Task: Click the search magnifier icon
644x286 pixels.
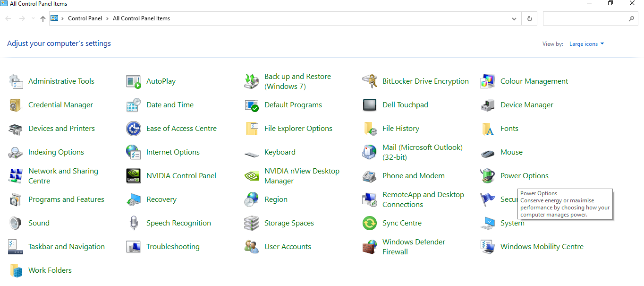Action: [x=632, y=19]
